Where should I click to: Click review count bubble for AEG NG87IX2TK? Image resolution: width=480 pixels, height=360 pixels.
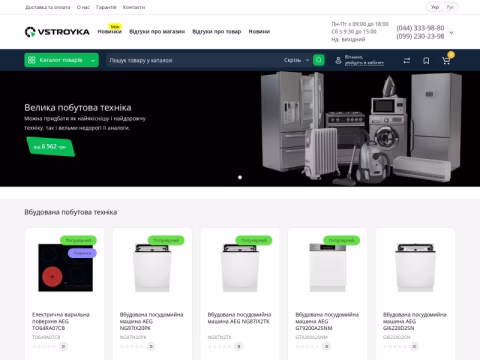[239, 346]
